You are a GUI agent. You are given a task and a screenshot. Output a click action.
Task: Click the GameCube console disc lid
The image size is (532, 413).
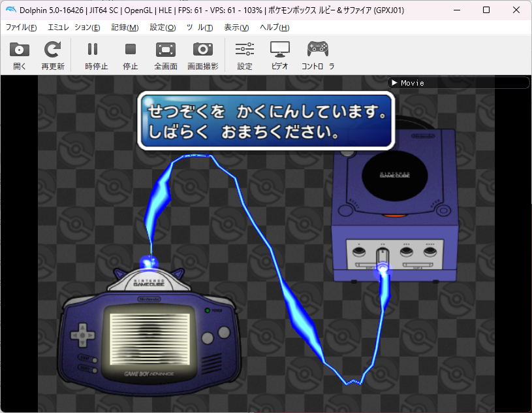[x=394, y=176]
